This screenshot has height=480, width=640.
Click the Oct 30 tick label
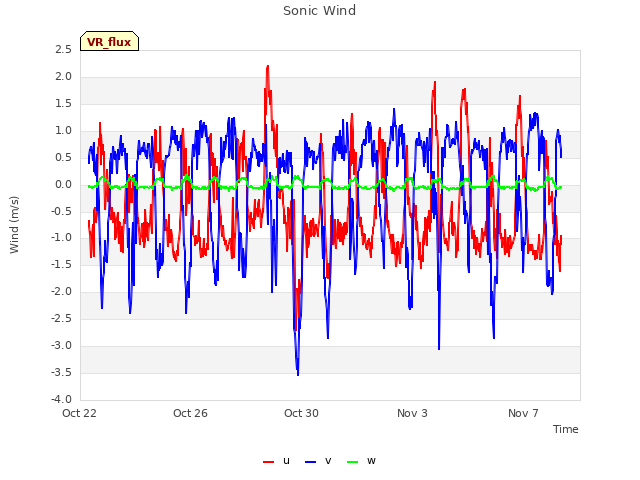[x=301, y=413]
